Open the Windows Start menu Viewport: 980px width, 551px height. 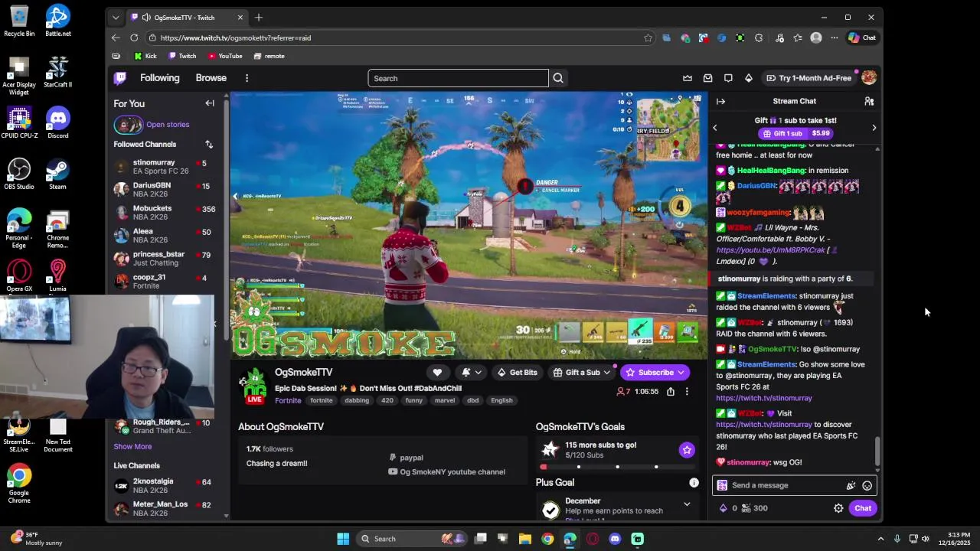pyautogui.click(x=343, y=539)
